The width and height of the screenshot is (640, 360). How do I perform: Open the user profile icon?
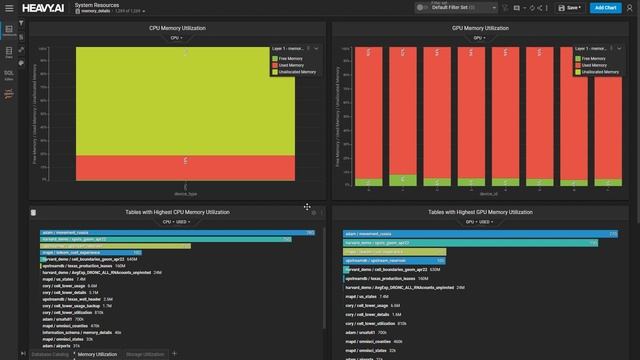click(630, 8)
